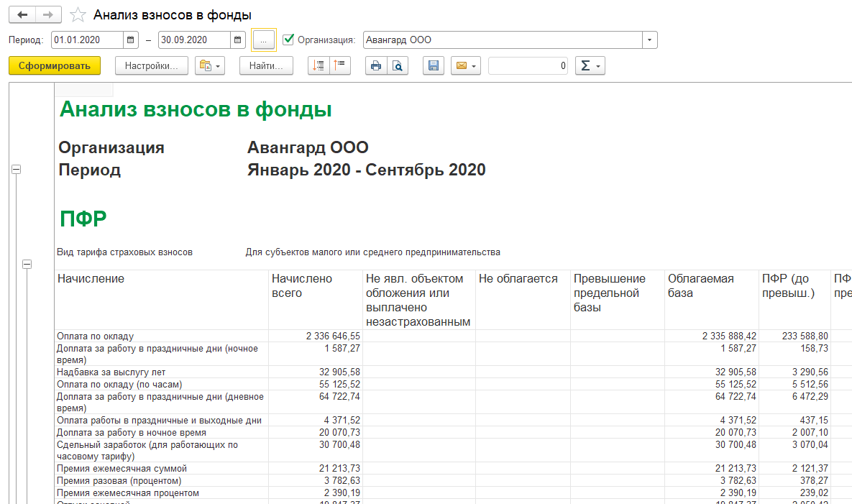Collapse the top-level report group
The width and height of the screenshot is (852, 504).
[17, 170]
